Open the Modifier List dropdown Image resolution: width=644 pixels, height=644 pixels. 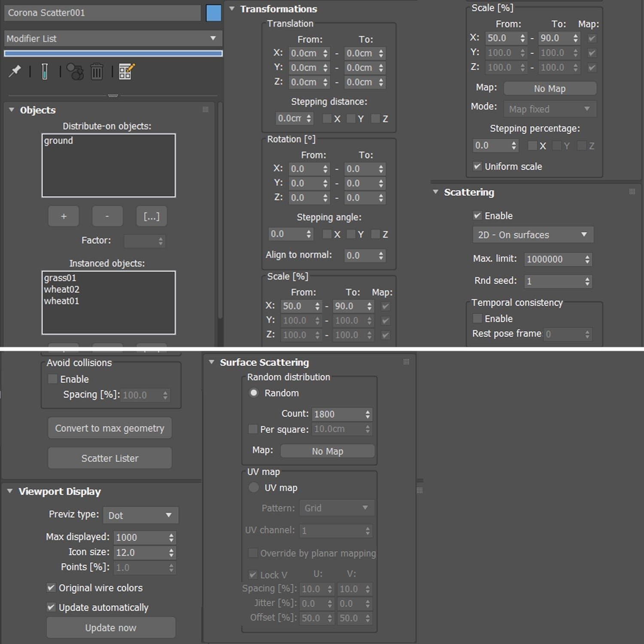[113, 38]
